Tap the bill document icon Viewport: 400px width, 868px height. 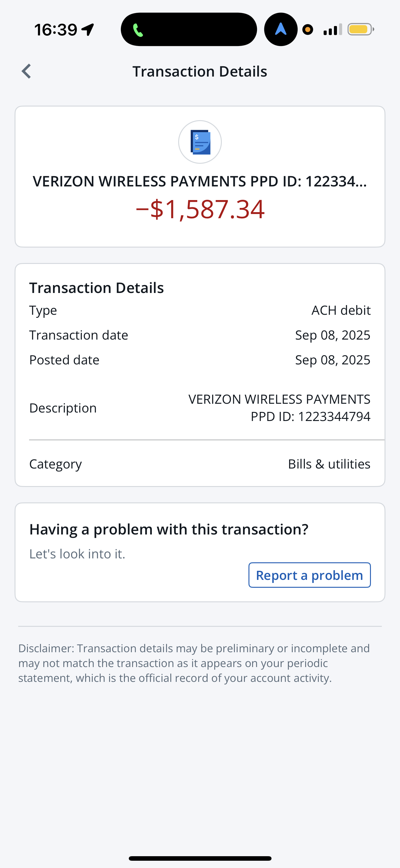(200, 142)
